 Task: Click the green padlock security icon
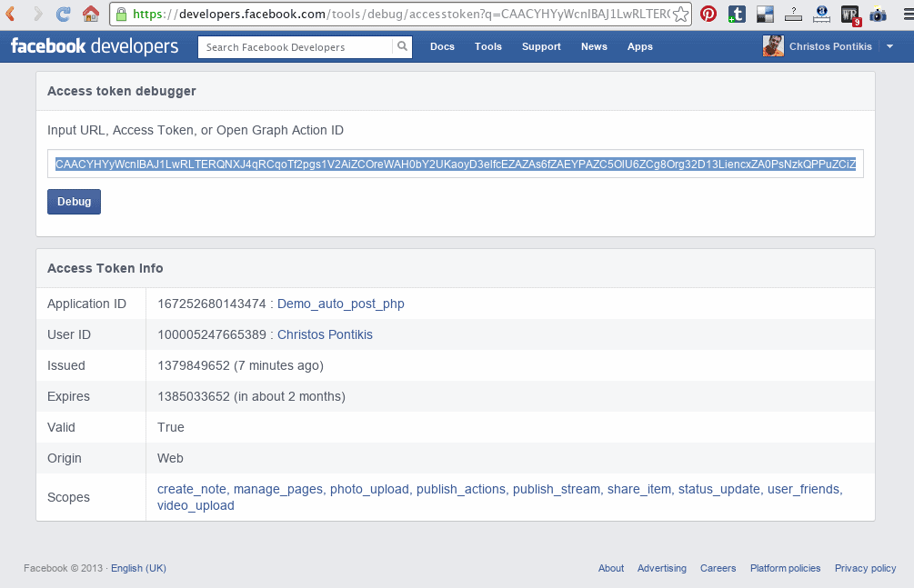pyautogui.click(x=121, y=14)
